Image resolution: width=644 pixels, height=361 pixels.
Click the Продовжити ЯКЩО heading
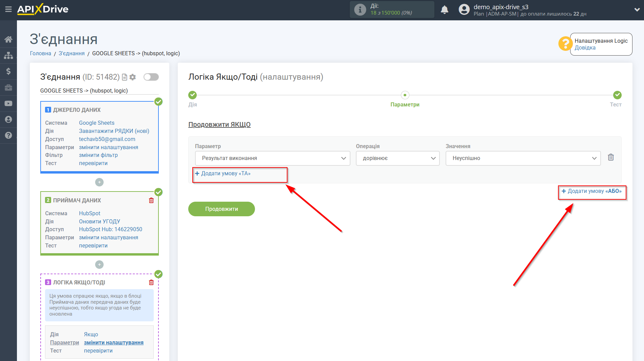point(219,124)
